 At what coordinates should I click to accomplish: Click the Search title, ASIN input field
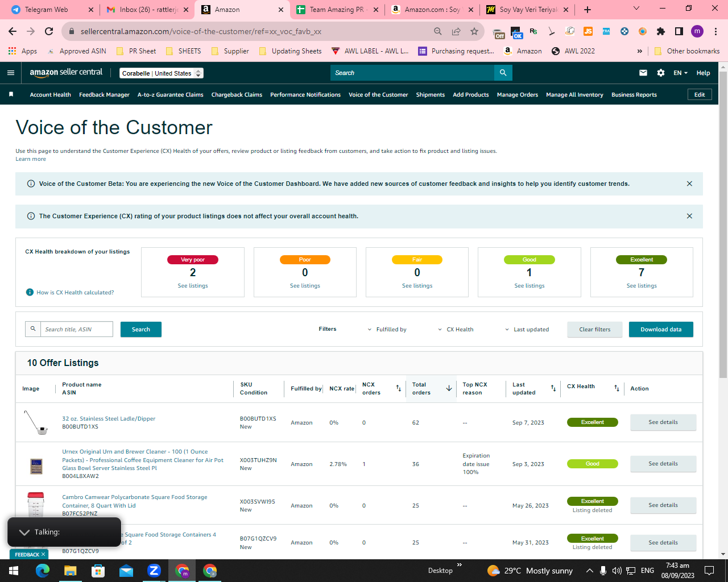click(x=76, y=329)
